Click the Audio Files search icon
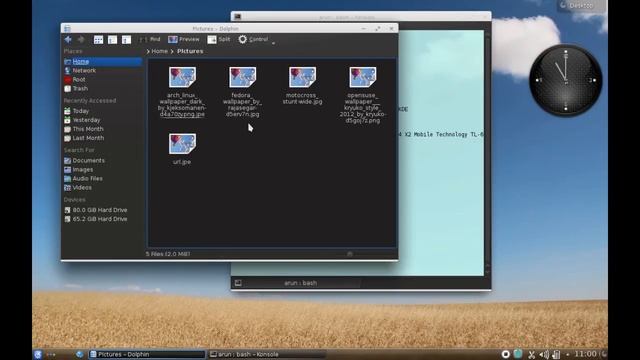This screenshot has width=640, height=360. coord(67,178)
